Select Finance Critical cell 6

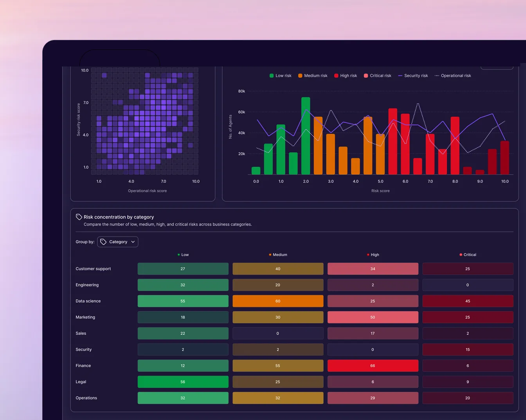point(468,366)
